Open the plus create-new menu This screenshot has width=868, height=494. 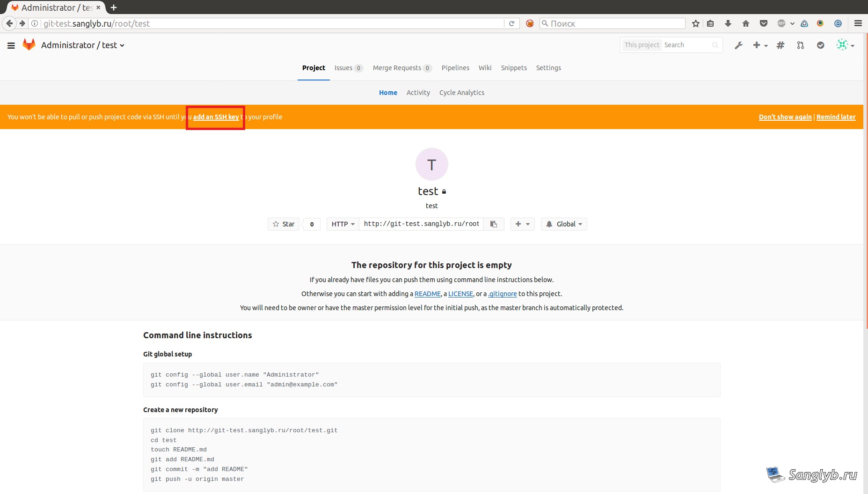point(760,45)
